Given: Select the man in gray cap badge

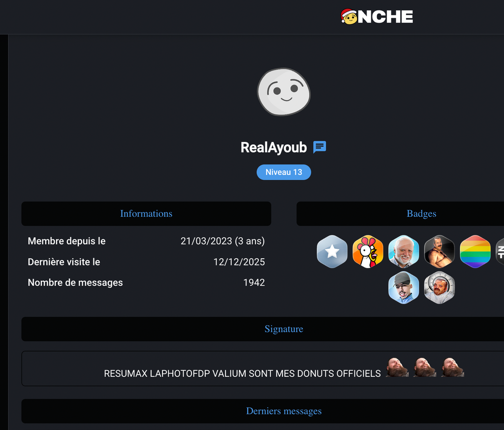Looking at the screenshot, I should 404,288.
